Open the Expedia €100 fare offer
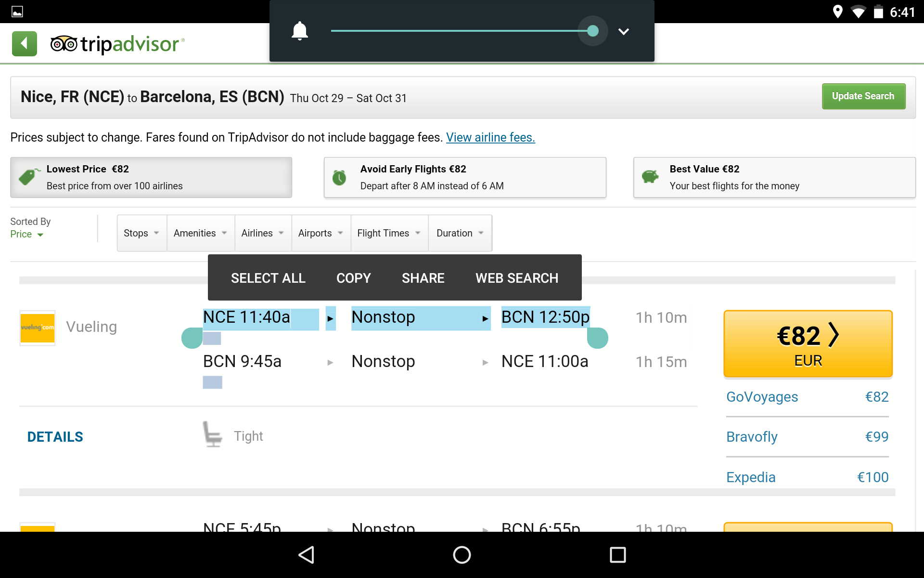Image resolution: width=924 pixels, height=578 pixels. (x=807, y=477)
